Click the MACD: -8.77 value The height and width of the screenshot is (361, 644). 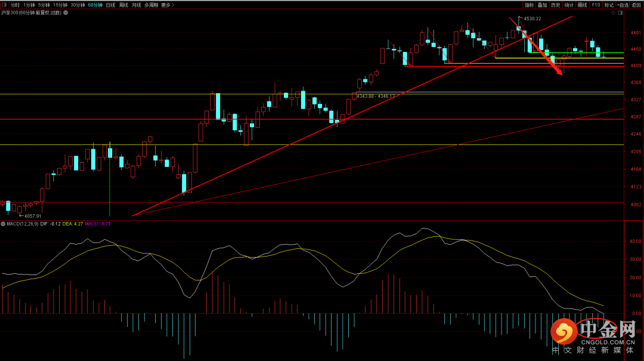pos(98,224)
